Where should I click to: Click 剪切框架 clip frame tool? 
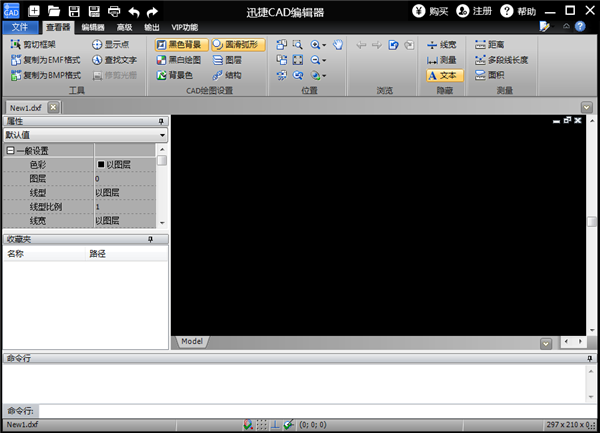[33, 44]
